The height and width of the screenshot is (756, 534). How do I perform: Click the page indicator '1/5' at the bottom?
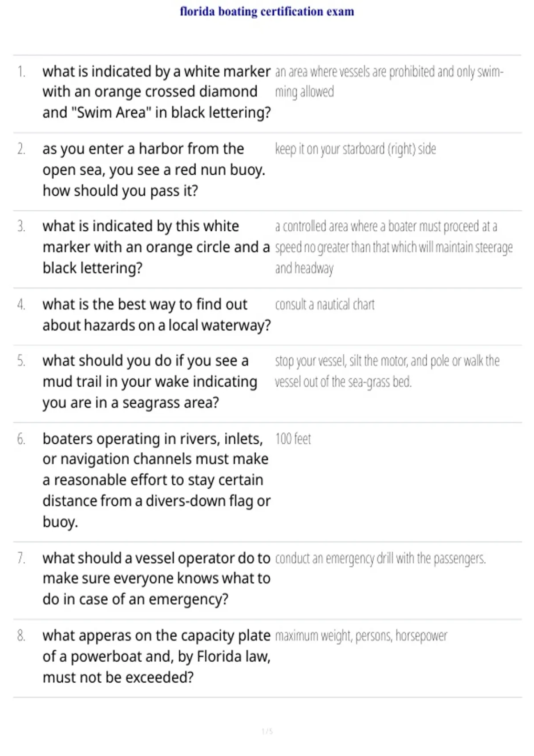coord(267,731)
